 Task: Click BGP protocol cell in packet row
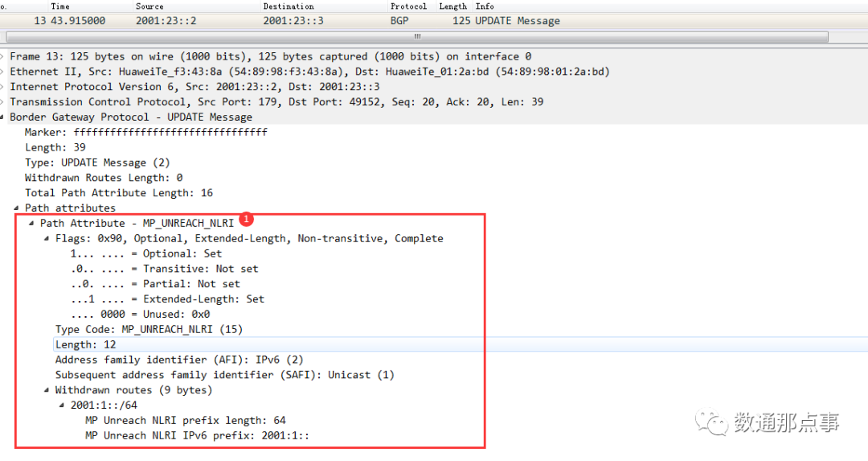click(399, 21)
